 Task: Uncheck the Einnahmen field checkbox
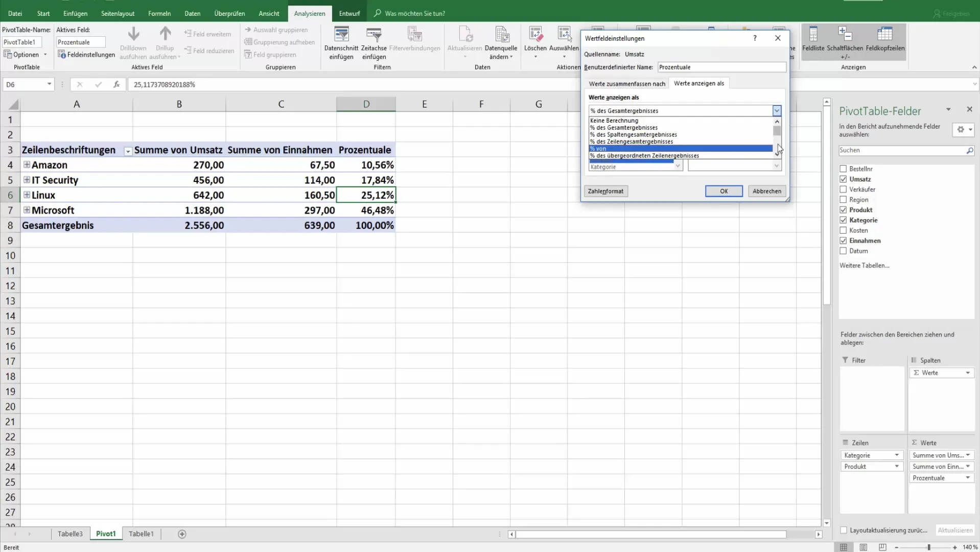843,240
